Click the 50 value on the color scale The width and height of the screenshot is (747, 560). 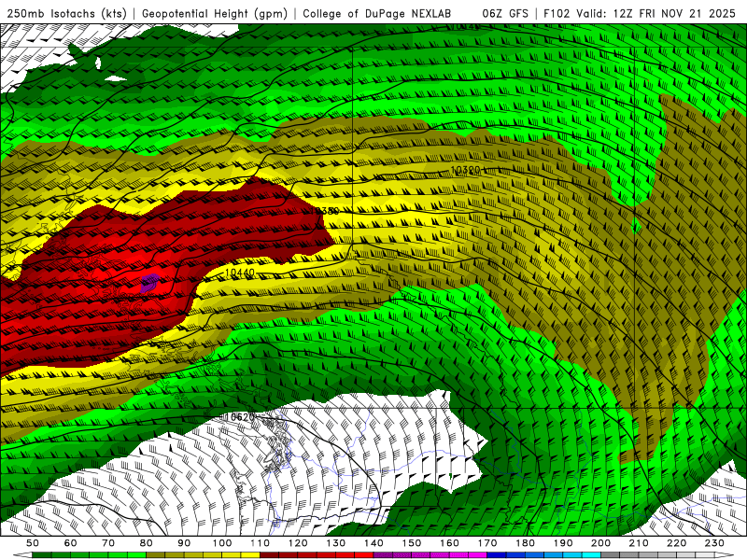[x=33, y=543]
